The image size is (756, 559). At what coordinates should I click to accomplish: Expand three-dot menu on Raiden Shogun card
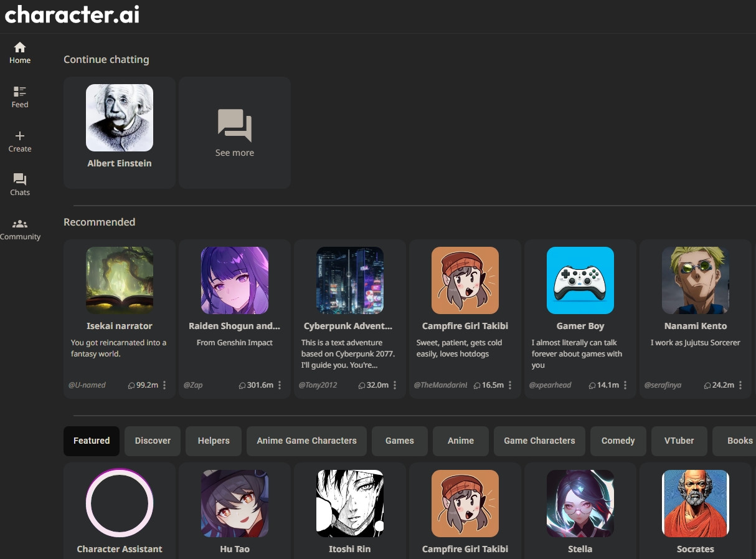click(280, 385)
